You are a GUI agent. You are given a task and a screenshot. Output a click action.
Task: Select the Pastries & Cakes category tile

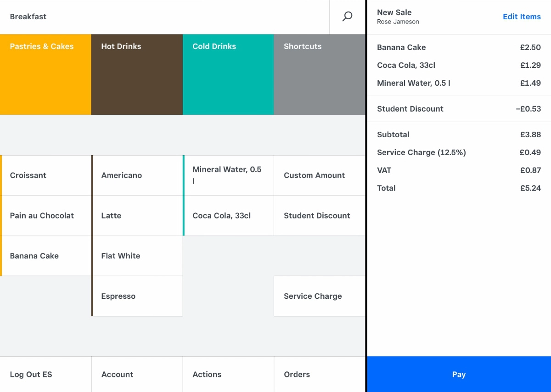click(45, 74)
